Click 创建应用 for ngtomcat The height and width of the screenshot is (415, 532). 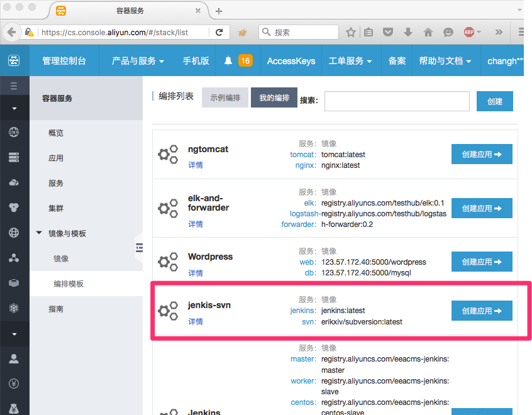pyautogui.click(x=482, y=154)
